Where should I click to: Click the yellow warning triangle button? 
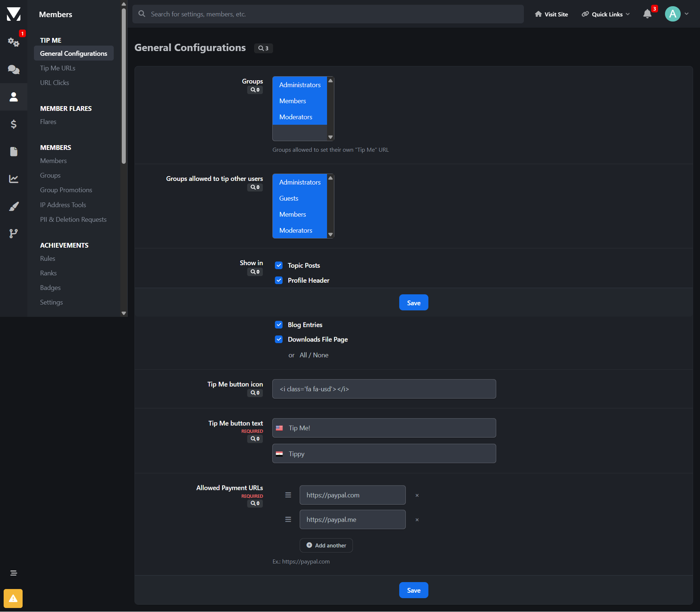(x=13, y=599)
